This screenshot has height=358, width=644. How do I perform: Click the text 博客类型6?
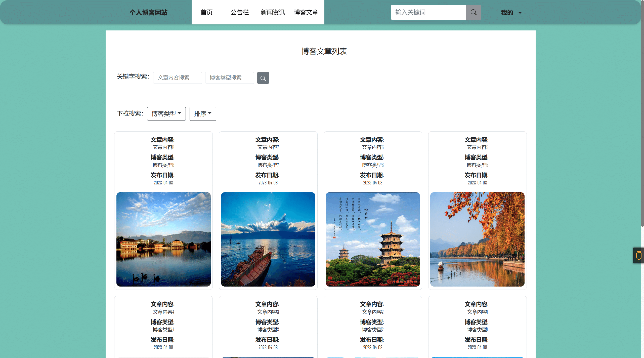[x=373, y=165]
